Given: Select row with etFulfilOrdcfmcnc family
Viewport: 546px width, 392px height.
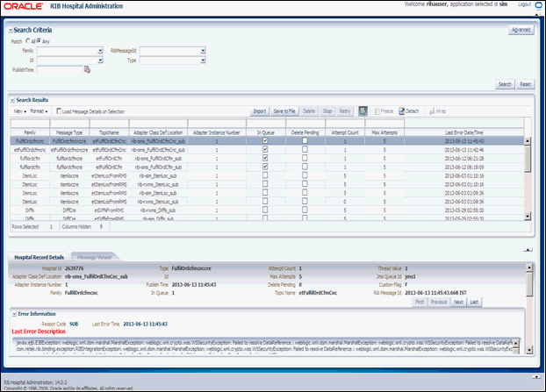Looking at the screenshot, I should click(x=267, y=150).
